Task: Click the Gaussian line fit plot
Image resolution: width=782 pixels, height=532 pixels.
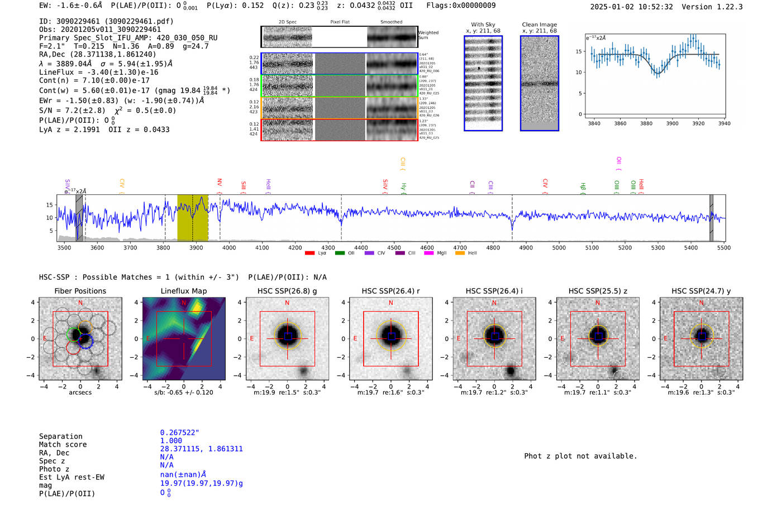Action: coord(655,76)
